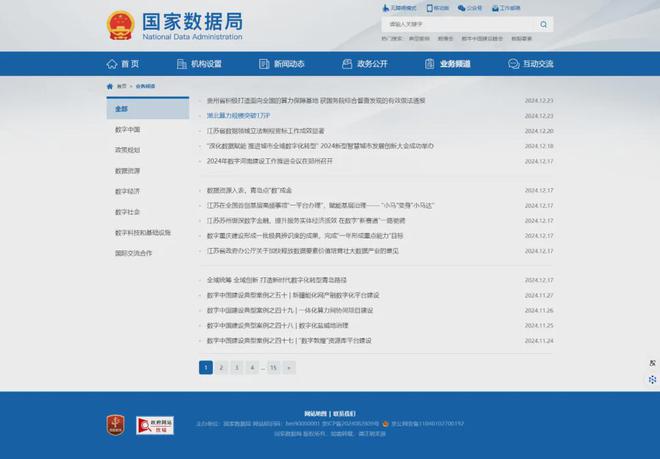
Task: Click the national emblem logo
Action: point(121,26)
